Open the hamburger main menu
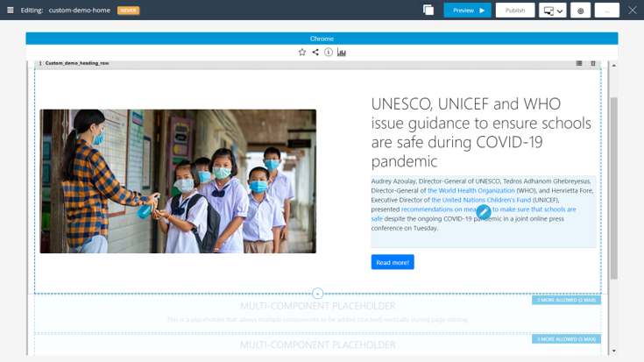 (11, 11)
